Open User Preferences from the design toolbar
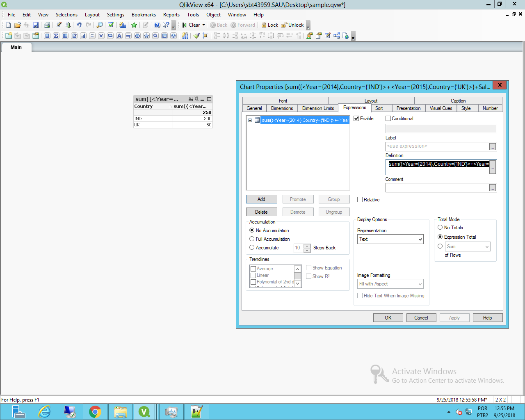Screen dimensions: 525x420 coord(310,36)
